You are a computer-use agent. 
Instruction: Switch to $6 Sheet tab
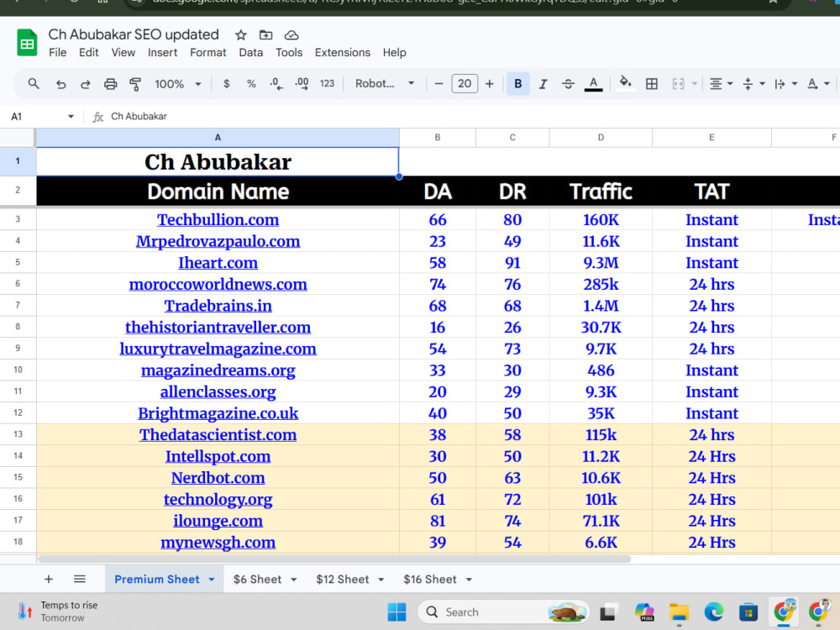[x=257, y=579]
